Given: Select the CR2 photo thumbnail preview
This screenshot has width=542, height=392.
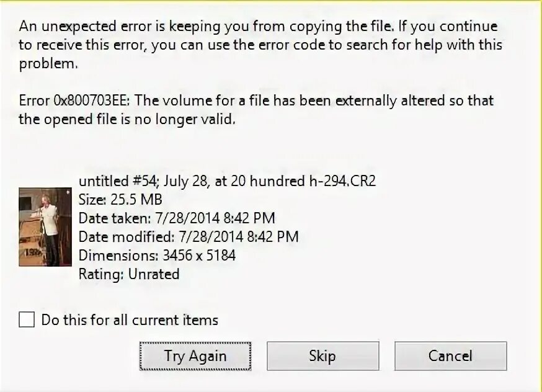Looking at the screenshot, I should tap(45, 227).
